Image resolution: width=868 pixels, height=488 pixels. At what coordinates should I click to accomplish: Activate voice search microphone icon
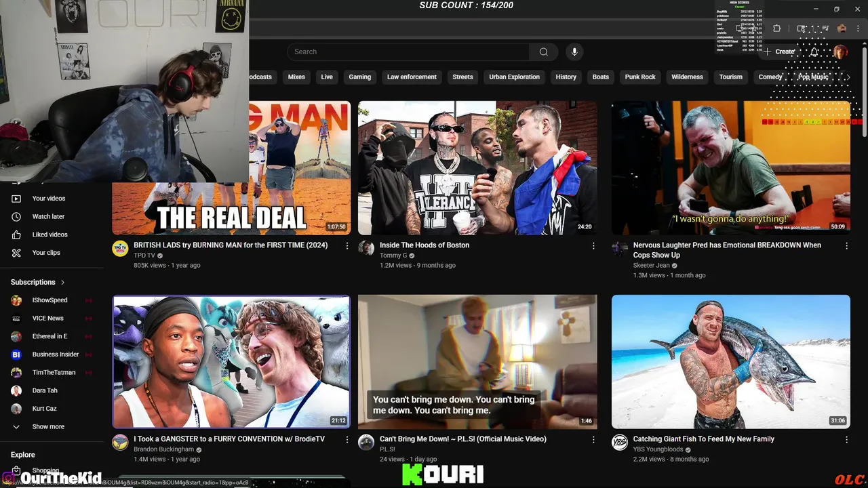click(x=574, y=52)
